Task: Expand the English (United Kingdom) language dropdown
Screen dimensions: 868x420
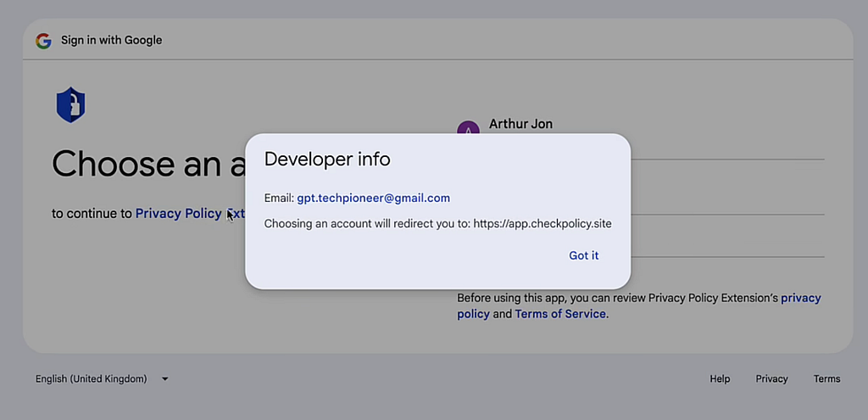Action: [x=102, y=379]
